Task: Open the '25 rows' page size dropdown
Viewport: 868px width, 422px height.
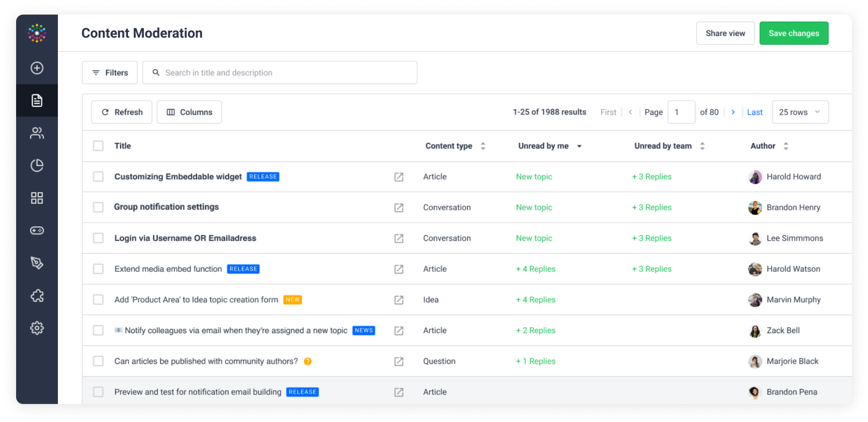Action: point(800,112)
